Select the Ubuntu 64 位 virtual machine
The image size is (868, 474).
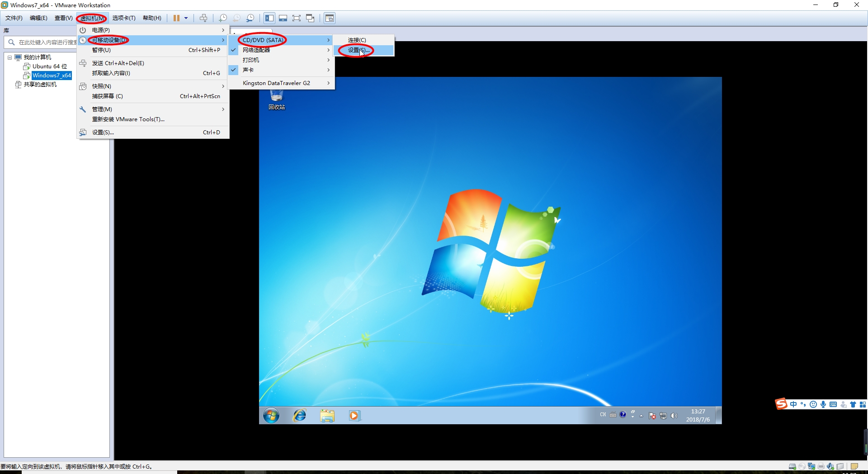pyautogui.click(x=50, y=66)
